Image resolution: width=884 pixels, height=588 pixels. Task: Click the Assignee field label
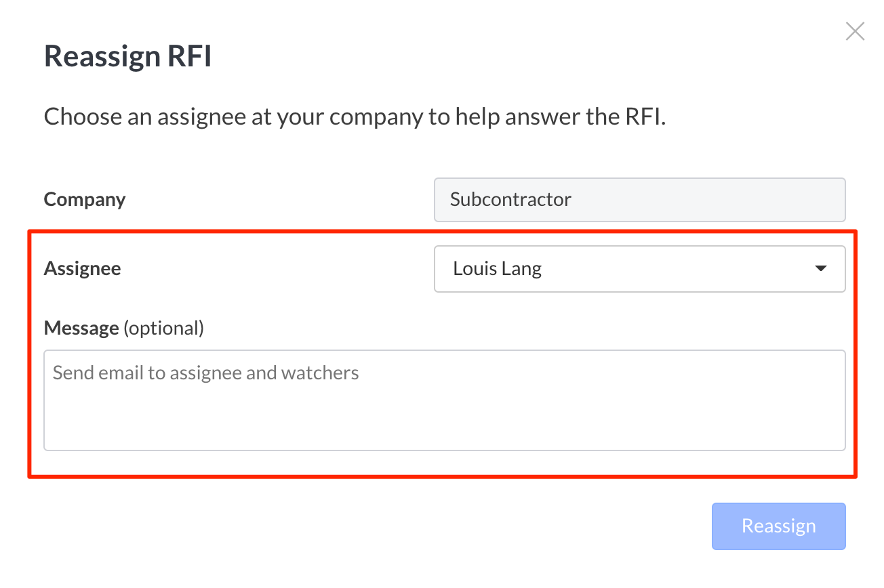tap(83, 269)
